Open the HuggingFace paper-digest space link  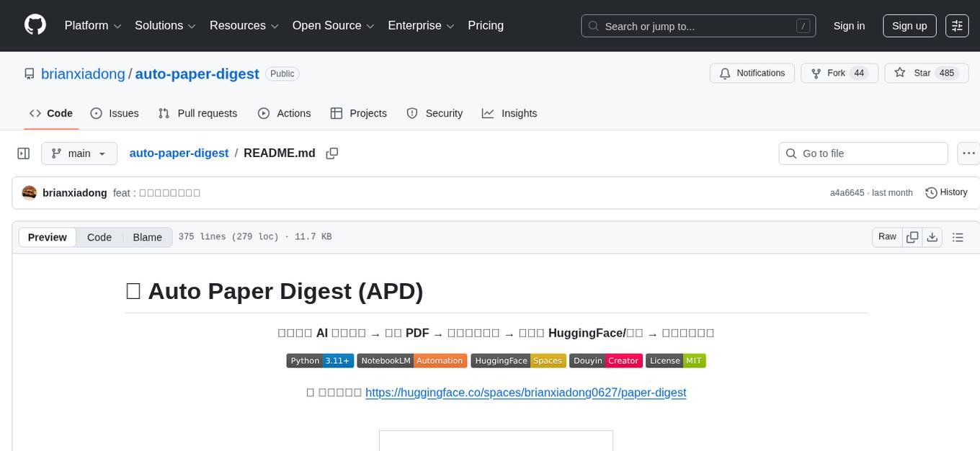tap(526, 393)
